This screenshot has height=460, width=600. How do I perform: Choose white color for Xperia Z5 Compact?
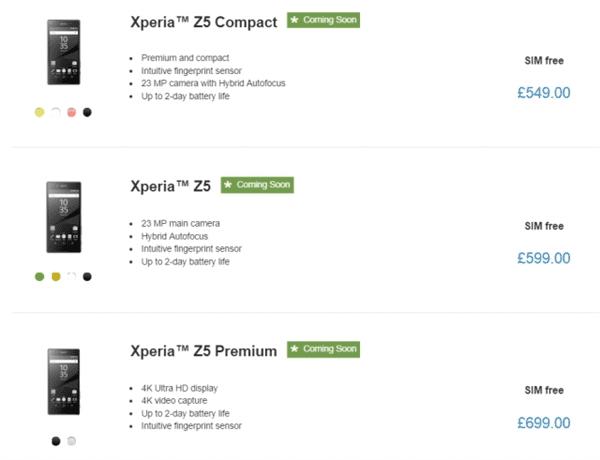[x=55, y=112]
